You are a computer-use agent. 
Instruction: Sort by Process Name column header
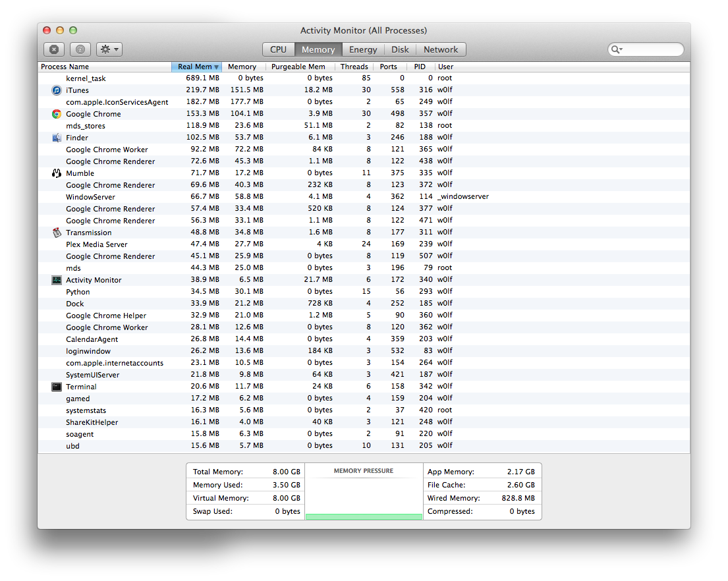coord(105,67)
